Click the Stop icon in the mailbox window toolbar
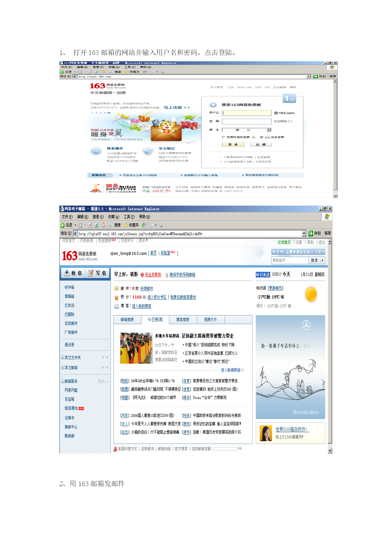The image size is (392, 554). [x=90, y=225]
